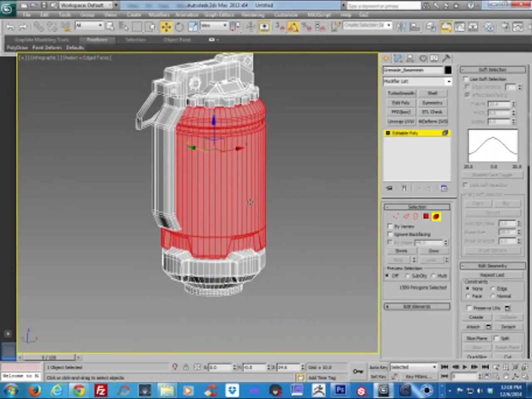Switch to the Utilities hammer panel
532x399 pixels.
[446, 59]
